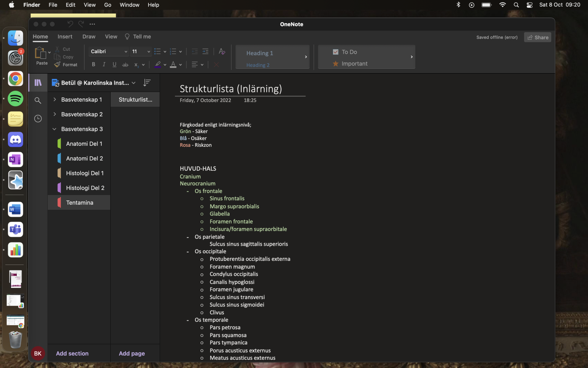The width and height of the screenshot is (588, 368).
Task: Open the recent notes clock icon
Action: click(x=38, y=118)
